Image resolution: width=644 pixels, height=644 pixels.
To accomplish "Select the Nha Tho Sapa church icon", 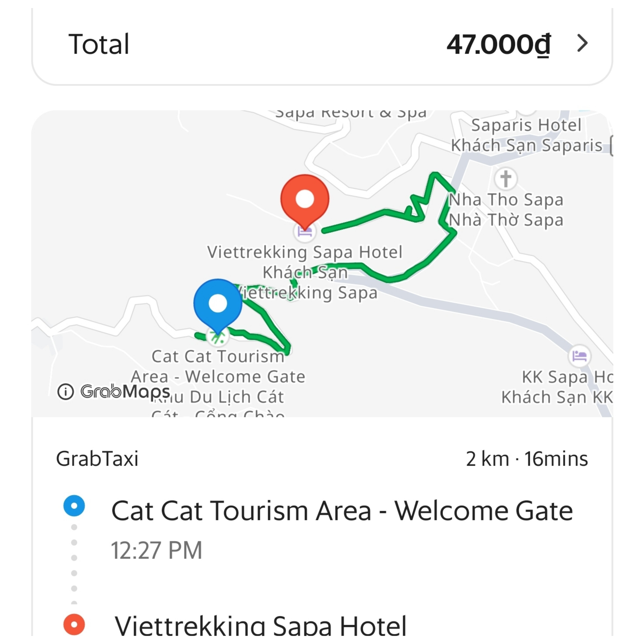I will (x=505, y=179).
